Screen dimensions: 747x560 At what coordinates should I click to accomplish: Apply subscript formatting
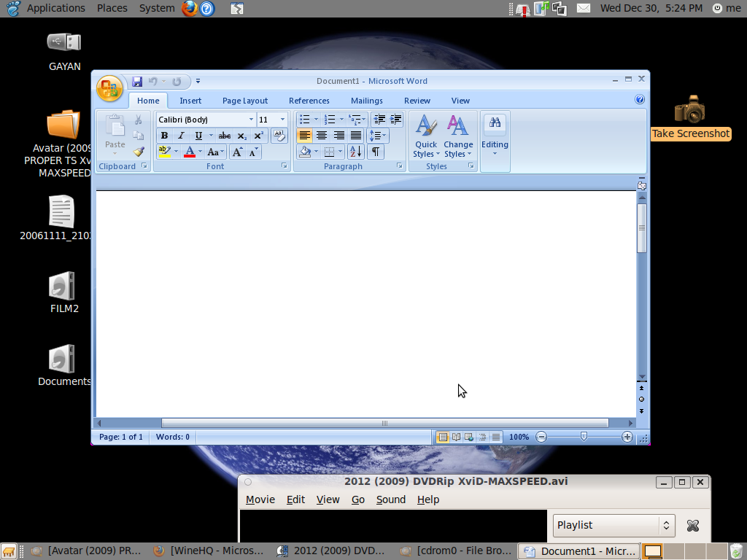tap(242, 136)
